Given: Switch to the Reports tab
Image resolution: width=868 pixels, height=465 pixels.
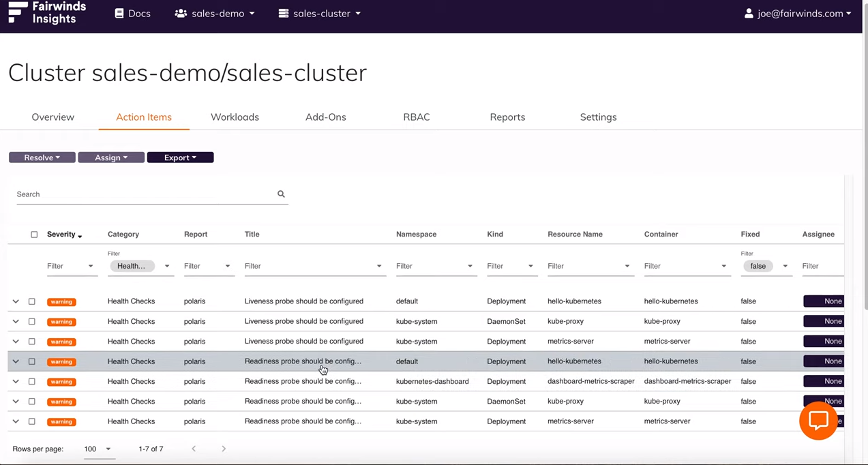Looking at the screenshot, I should point(507,117).
